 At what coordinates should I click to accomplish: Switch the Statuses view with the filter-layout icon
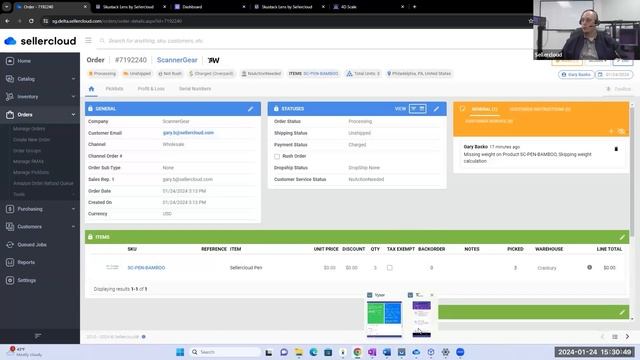[x=413, y=109]
